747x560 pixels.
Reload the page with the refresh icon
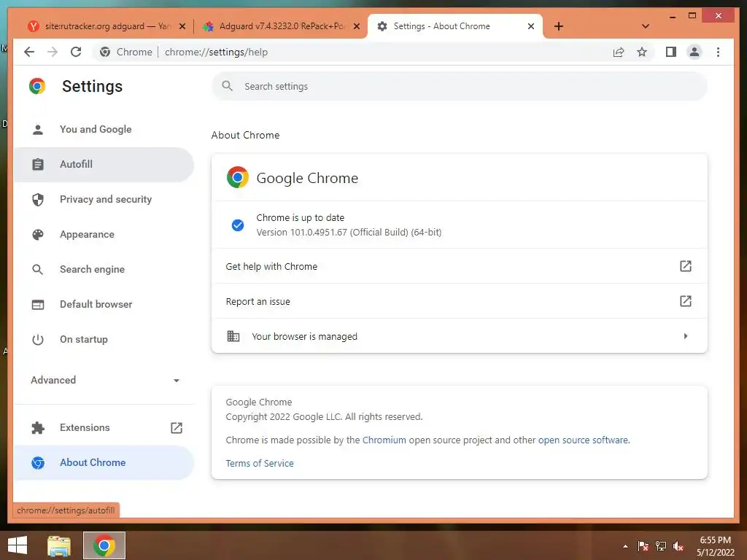click(76, 52)
